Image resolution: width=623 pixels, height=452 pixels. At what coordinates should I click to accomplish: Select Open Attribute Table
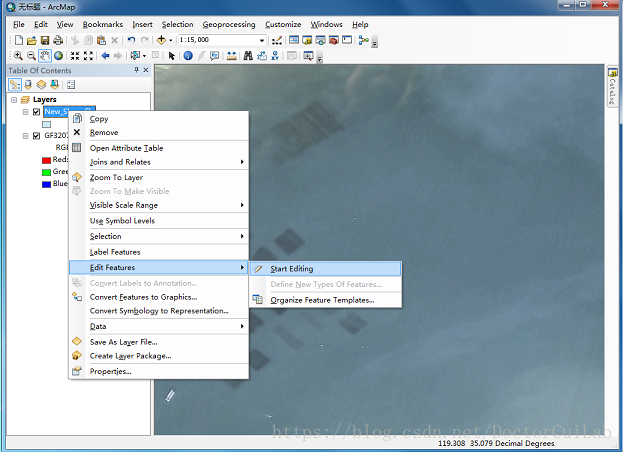(x=159, y=148)
